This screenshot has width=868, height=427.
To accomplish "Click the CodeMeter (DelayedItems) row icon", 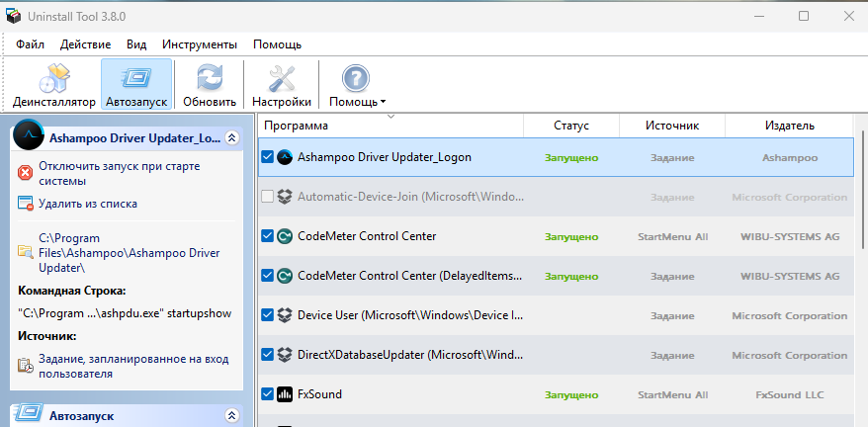I will (x=285, y=276).
